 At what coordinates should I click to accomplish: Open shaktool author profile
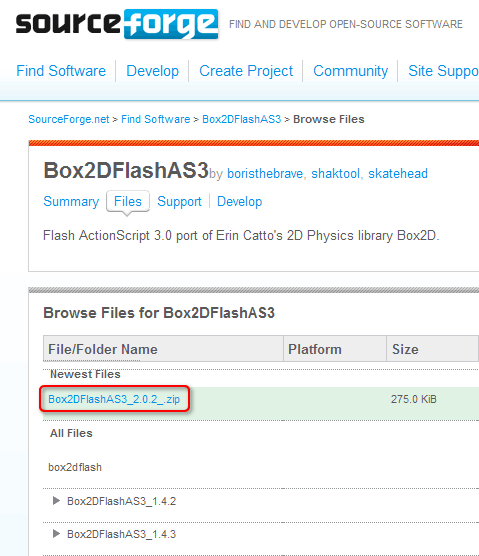pos(335,174)
